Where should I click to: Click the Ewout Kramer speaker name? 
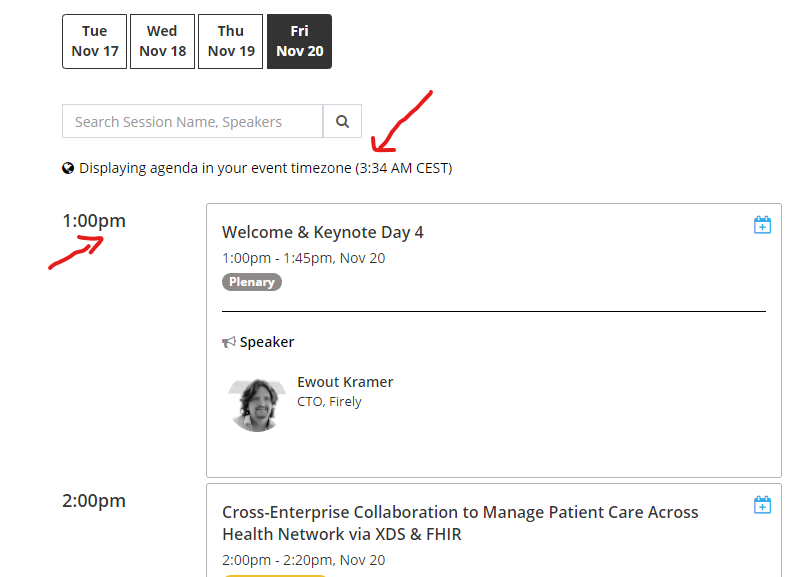coord(345,382)
